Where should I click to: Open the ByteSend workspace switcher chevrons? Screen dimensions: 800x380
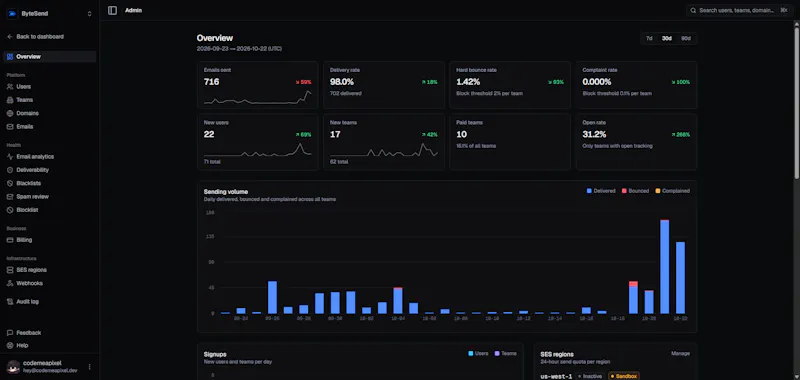[89, 14]
